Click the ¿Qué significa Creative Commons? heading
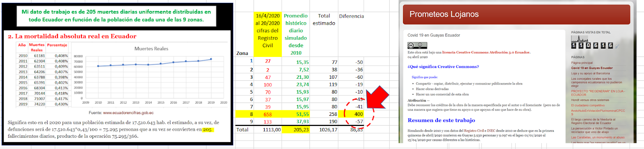 [443, 67]
